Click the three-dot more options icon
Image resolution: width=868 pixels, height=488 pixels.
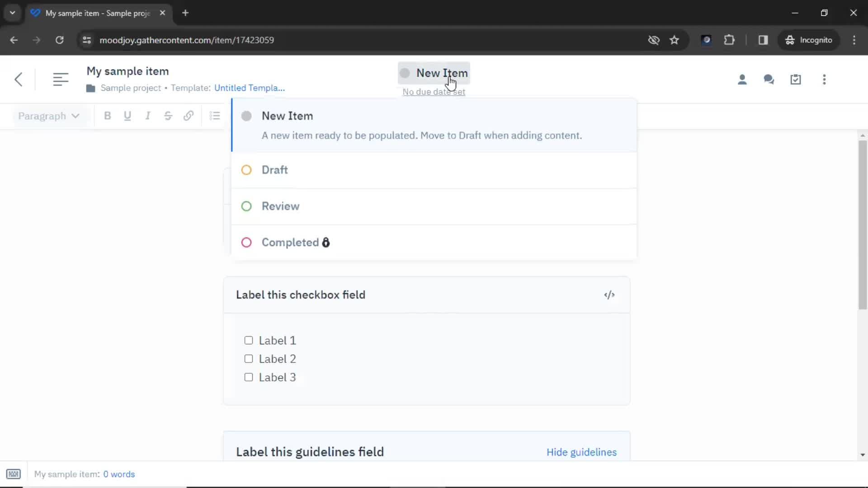825,79
